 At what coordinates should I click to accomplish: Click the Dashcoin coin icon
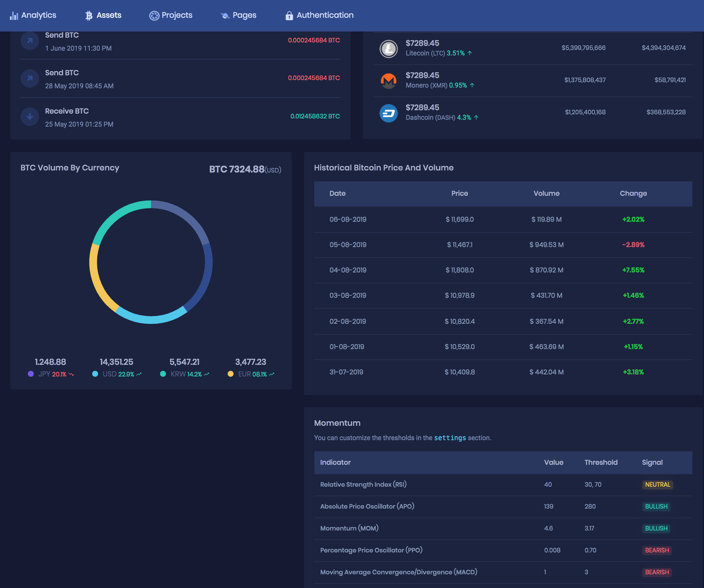388,113
